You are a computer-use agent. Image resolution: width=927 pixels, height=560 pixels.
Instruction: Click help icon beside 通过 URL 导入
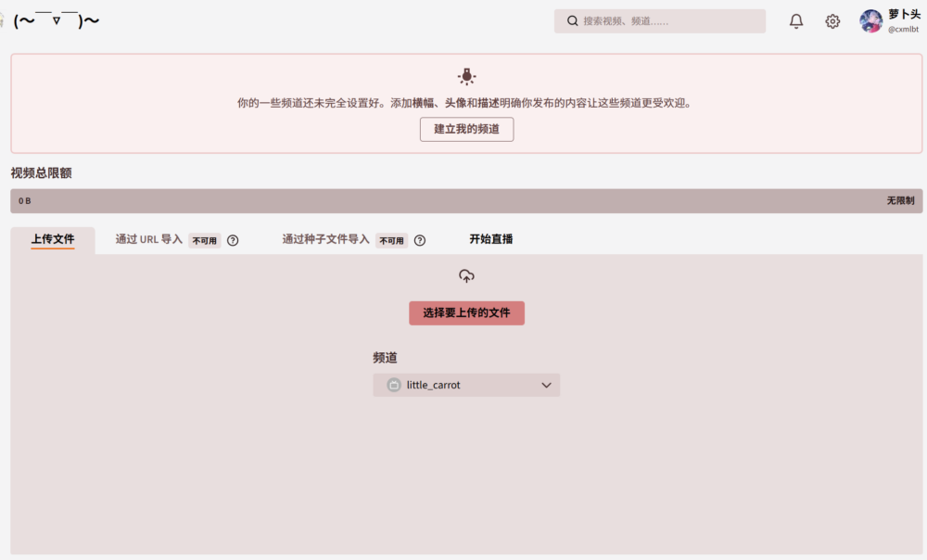pyautogui.click(x=233, y=240)
